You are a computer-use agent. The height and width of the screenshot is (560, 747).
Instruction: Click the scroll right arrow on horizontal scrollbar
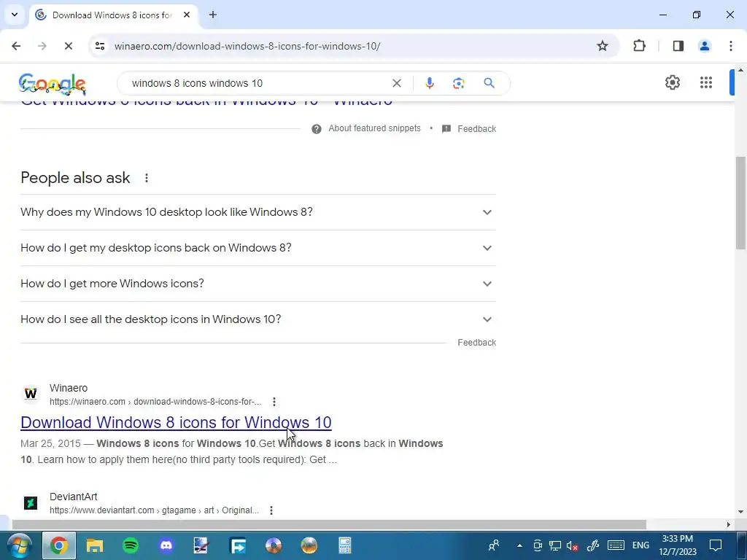729,524
